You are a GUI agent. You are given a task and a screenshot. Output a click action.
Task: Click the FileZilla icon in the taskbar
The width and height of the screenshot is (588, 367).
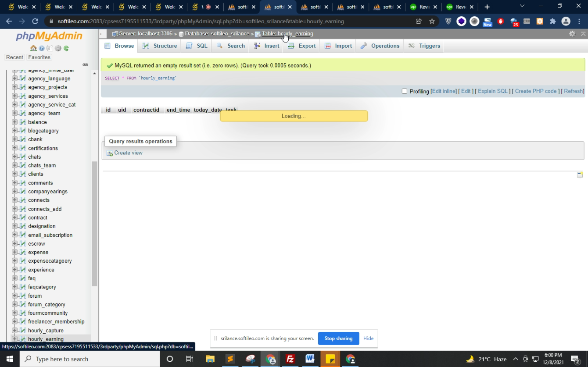(290, 359)
